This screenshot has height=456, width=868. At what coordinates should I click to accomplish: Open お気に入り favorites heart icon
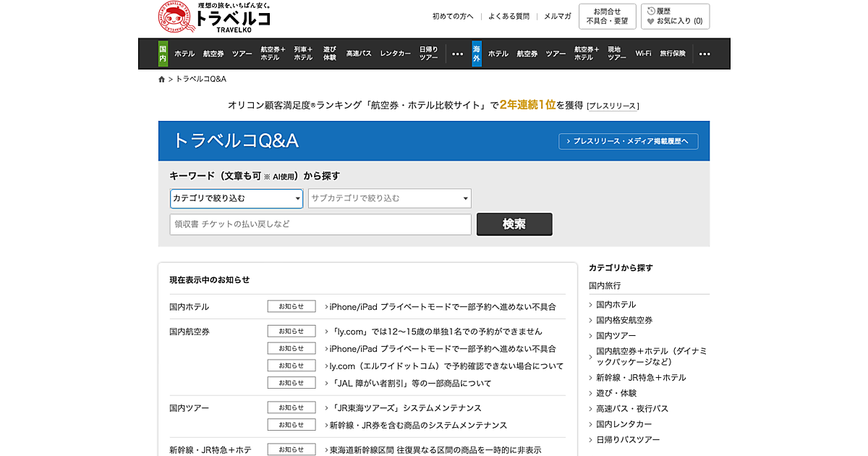click(x=651, y=22)
